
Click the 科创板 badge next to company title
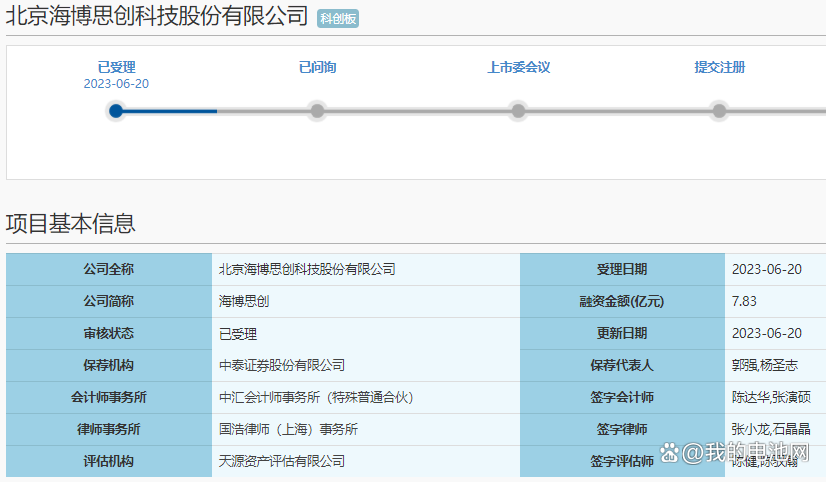(x=338, y=18)
